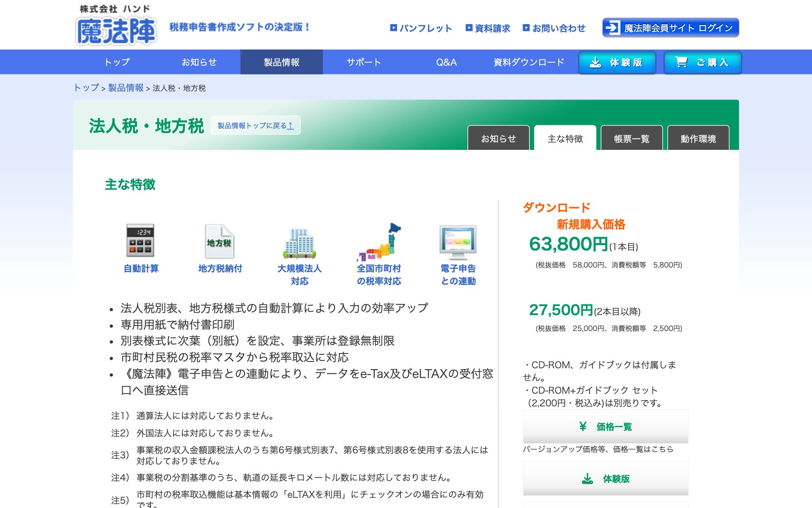Click the shopping cart icon in ご購入 button
Viewport: 812px width, 508px height.
point(681,62)
